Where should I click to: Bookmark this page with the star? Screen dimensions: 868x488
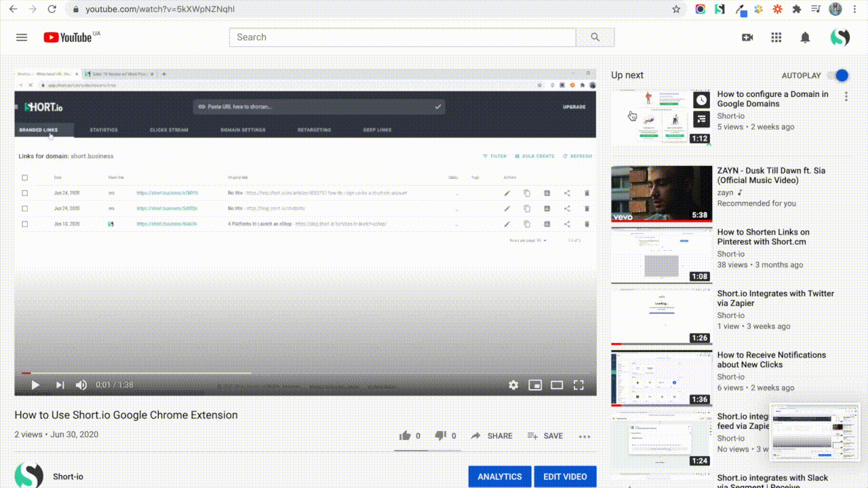[676, 9]
